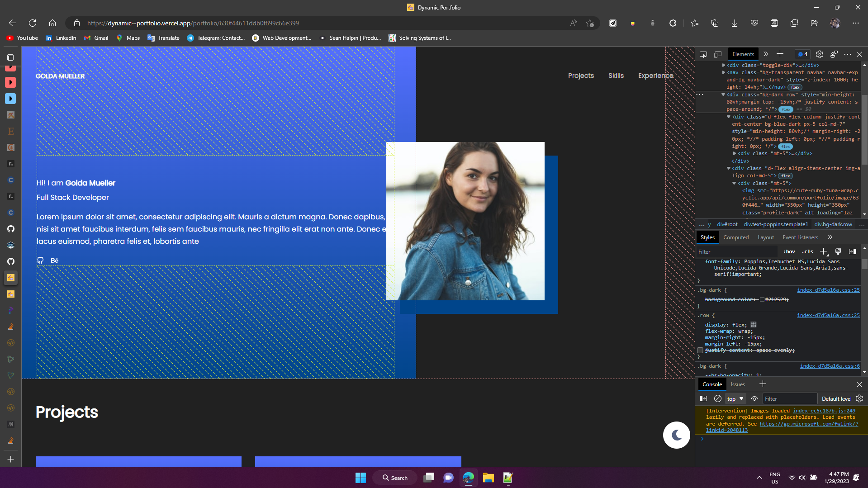The width and height of the screenshot is (868, 488).
Task: Click the dark mode moon button on the page
Action: [x=676, y=435]
